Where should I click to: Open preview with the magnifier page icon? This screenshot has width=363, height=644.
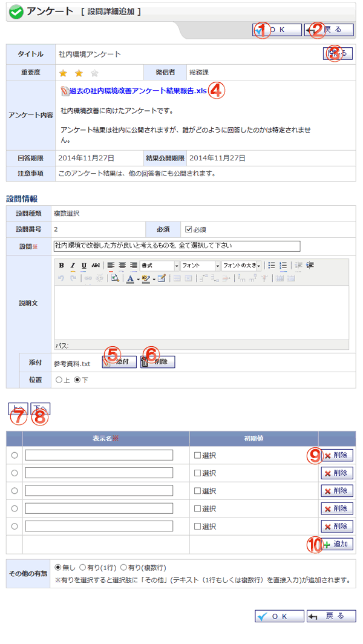click(x=115, y=278)
